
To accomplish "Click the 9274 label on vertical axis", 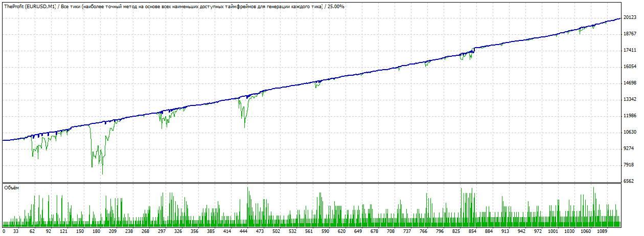I will pos(630,148).
